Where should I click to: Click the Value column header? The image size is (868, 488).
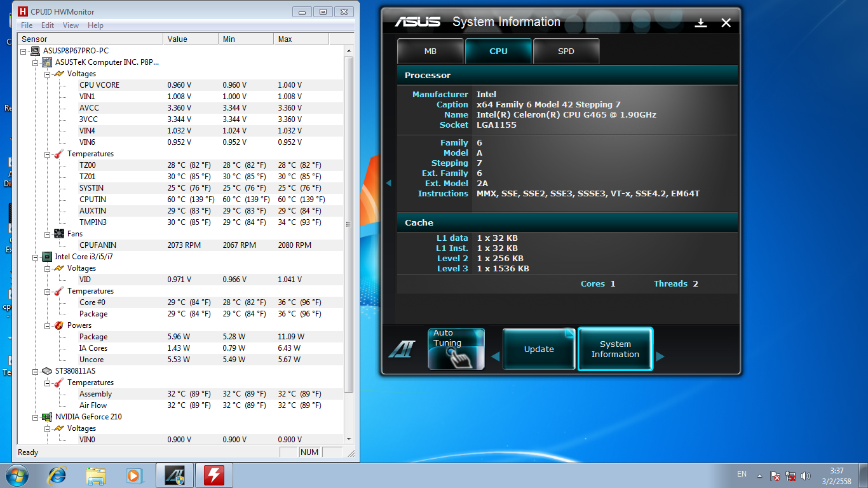[x=191, y=39]
